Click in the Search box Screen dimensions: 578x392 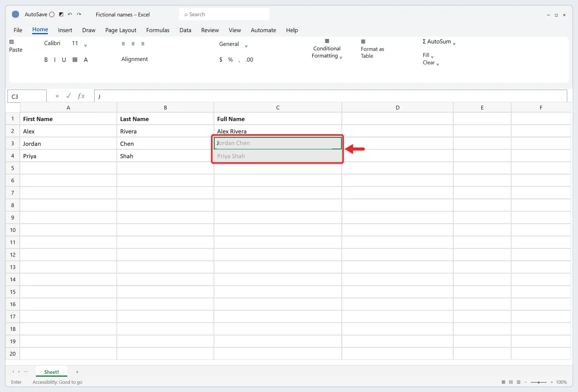tap(224, 14)
